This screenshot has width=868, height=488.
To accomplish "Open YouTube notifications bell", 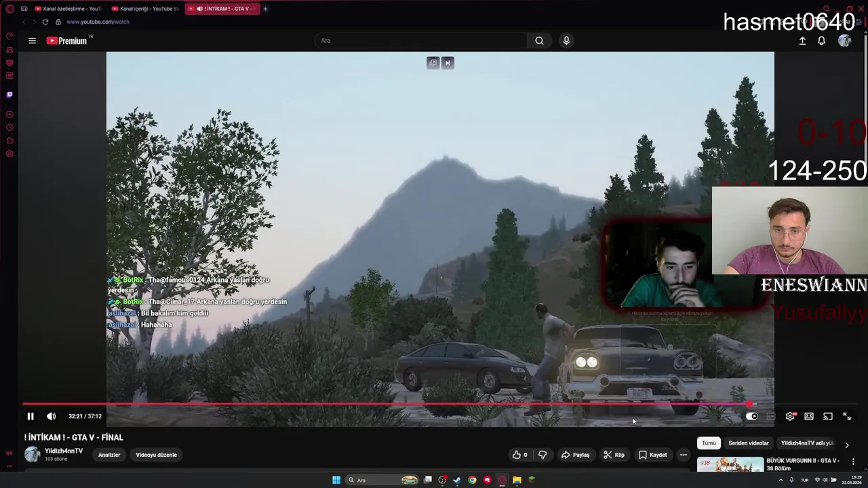I will [x=821, y=41].
